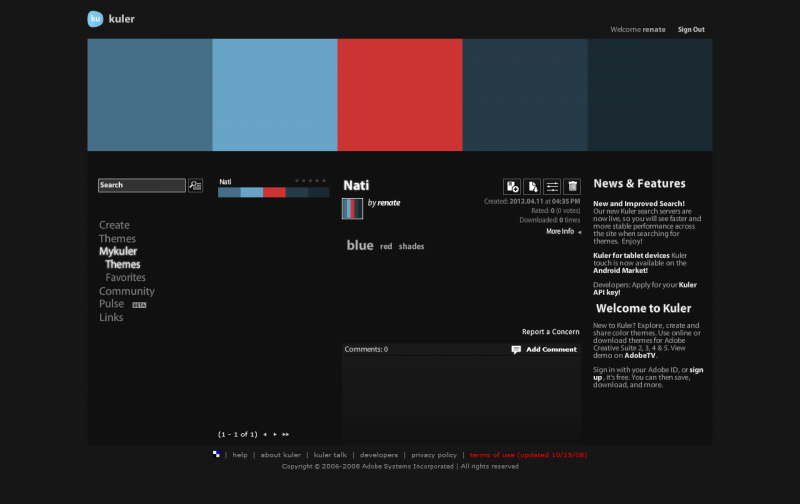Click the Kuler logo icon

click(x=95, y=19)
